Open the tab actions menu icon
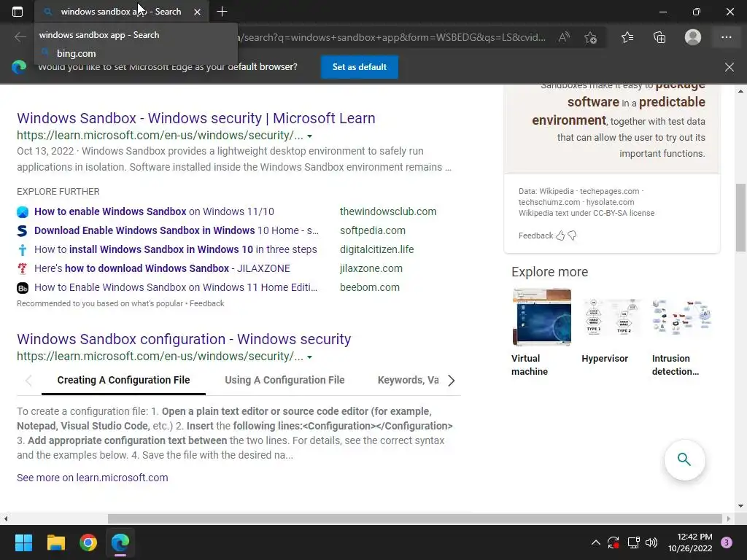Image resolution: width=747 pixels, height=560 pixels. [18, 12]
